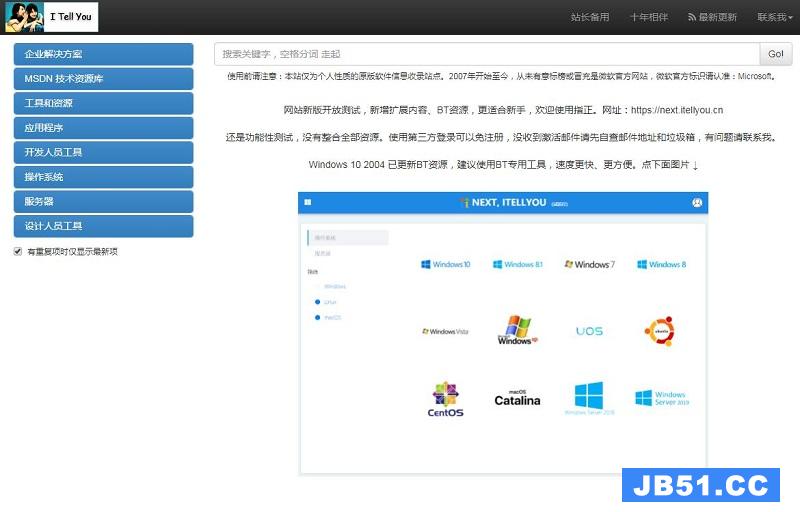
Task: Open the 联系我 dropdown menu
Action: point(775,17)
